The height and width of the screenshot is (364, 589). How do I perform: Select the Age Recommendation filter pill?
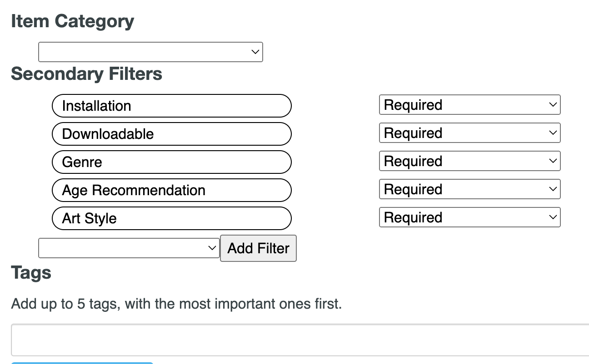point(171,190)
